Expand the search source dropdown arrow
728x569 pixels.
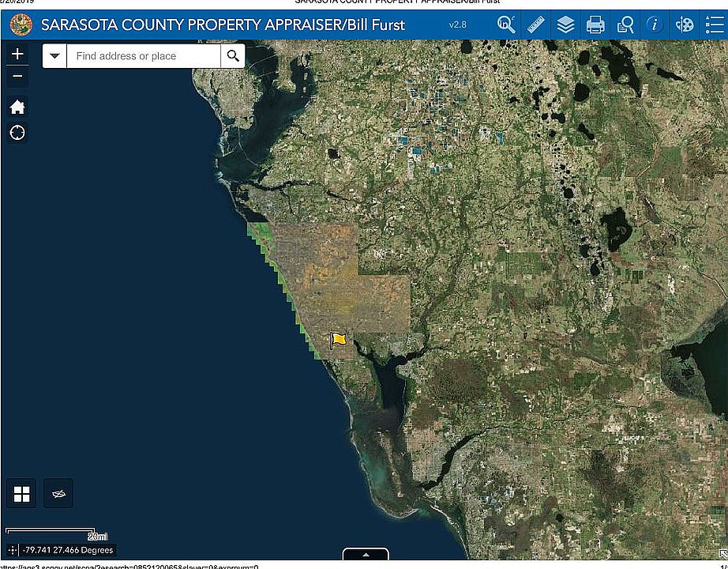[x=54, y=56]
